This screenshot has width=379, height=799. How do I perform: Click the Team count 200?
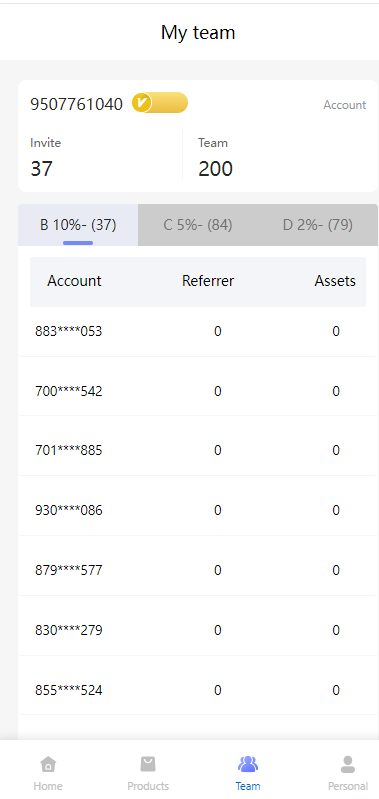click(x=215, y=169)
